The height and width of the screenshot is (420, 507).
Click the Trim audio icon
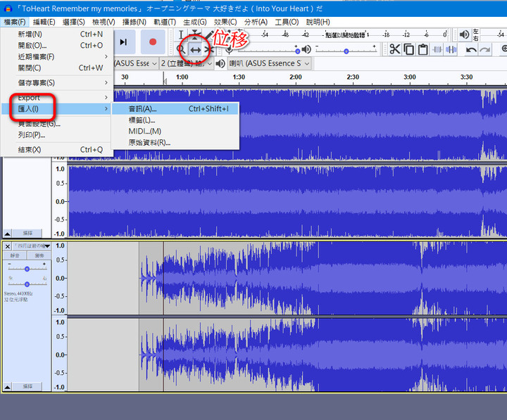(437, 49)
